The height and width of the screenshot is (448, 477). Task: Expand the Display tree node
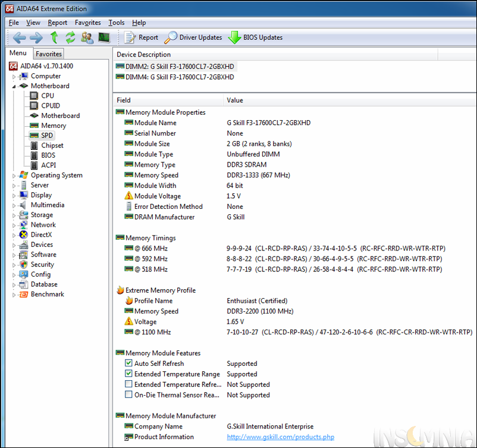tap(14, 195)
